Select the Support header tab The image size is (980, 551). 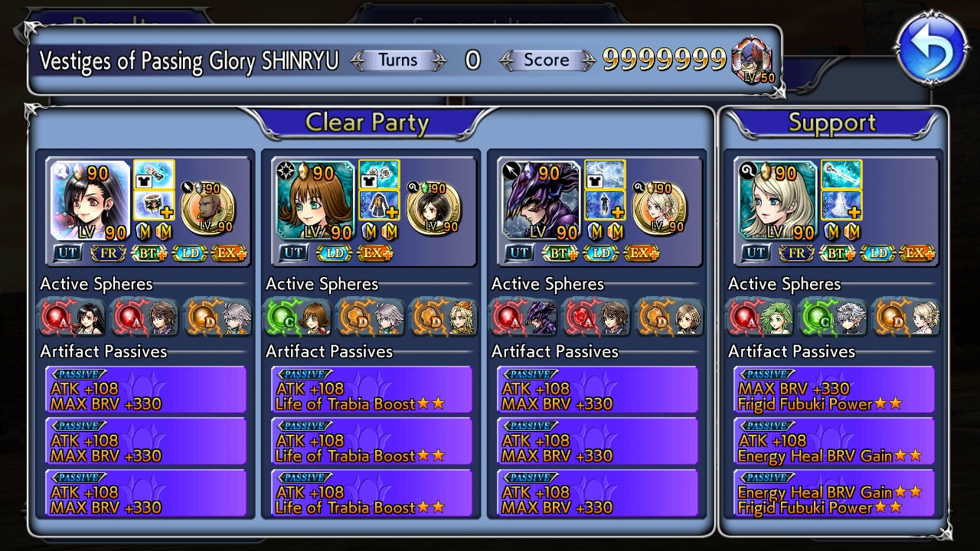pos(832,123)
